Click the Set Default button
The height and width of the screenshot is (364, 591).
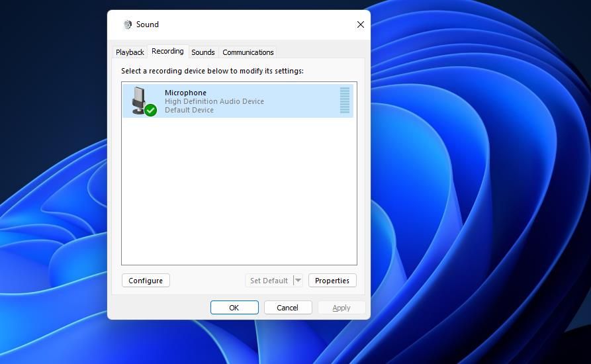[269, 281]
